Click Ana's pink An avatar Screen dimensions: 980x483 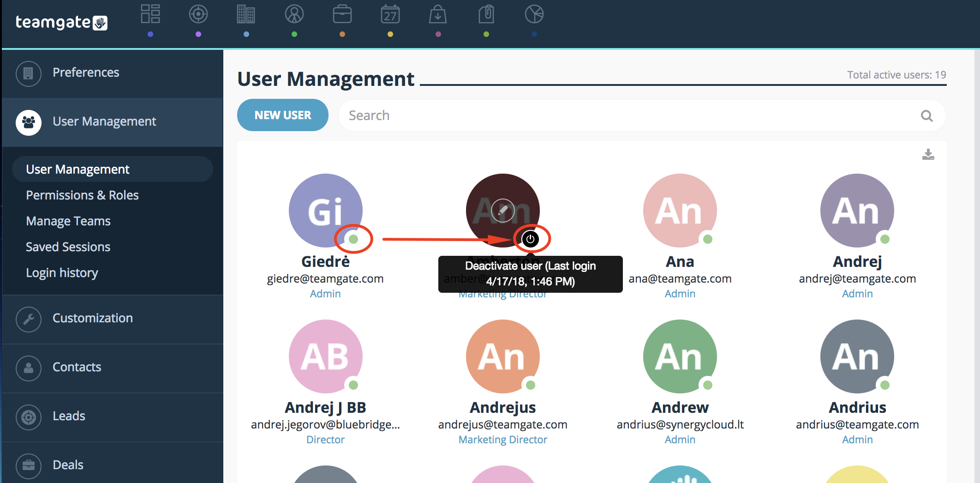[680, 211]
